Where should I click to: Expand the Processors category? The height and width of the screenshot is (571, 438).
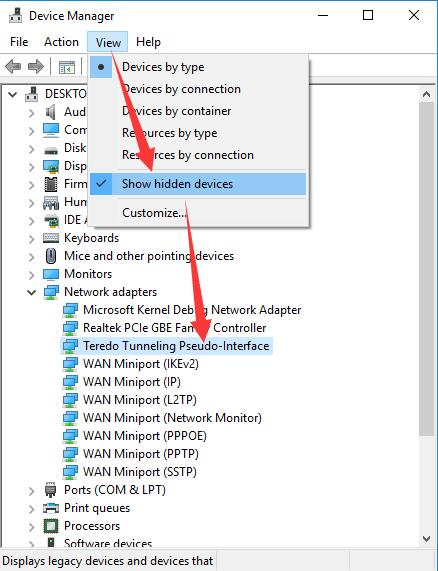(32, 526)
